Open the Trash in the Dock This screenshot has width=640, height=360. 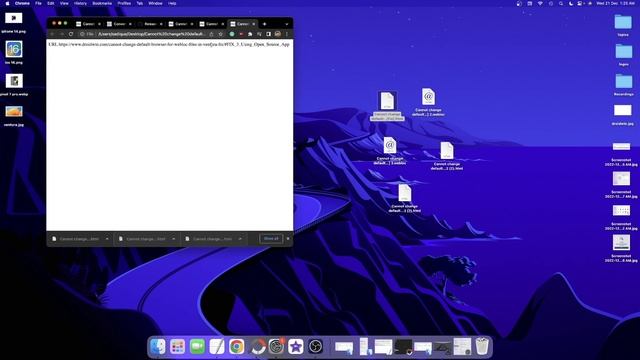point(482,347)
